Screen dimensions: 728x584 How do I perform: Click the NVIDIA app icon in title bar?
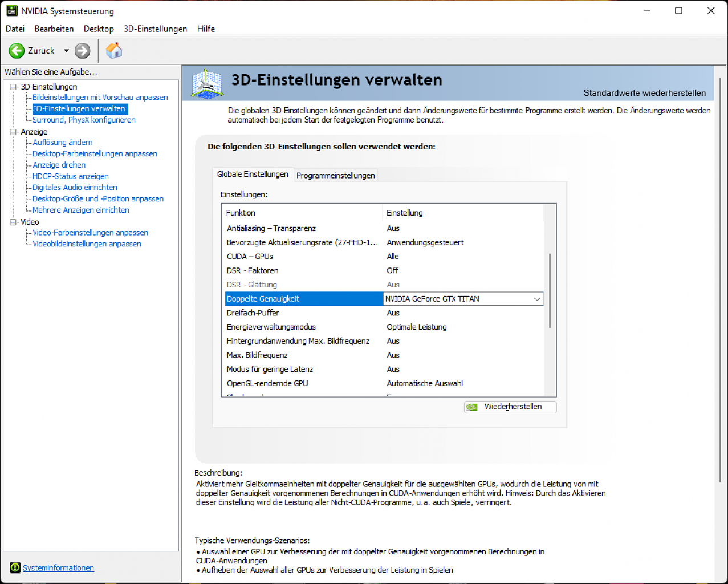click(x=11, y=11)
